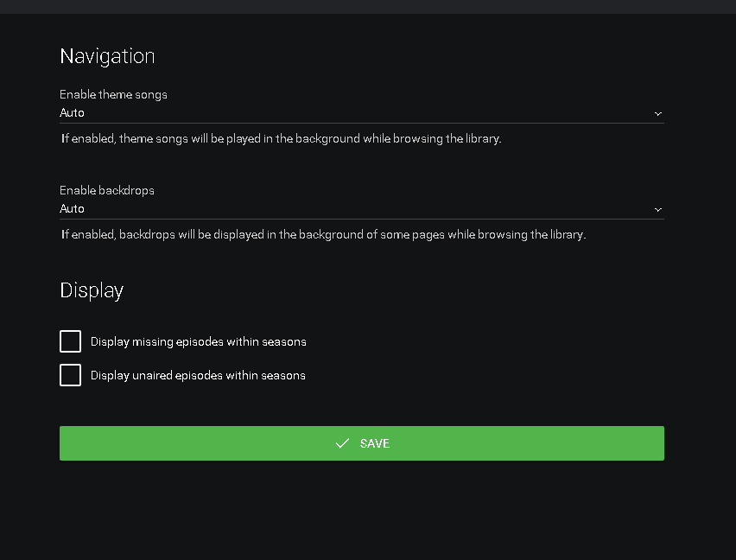Select the 'Auto' value under backdrops
Screen dimensions: 736x560
(x=73, y=209)
